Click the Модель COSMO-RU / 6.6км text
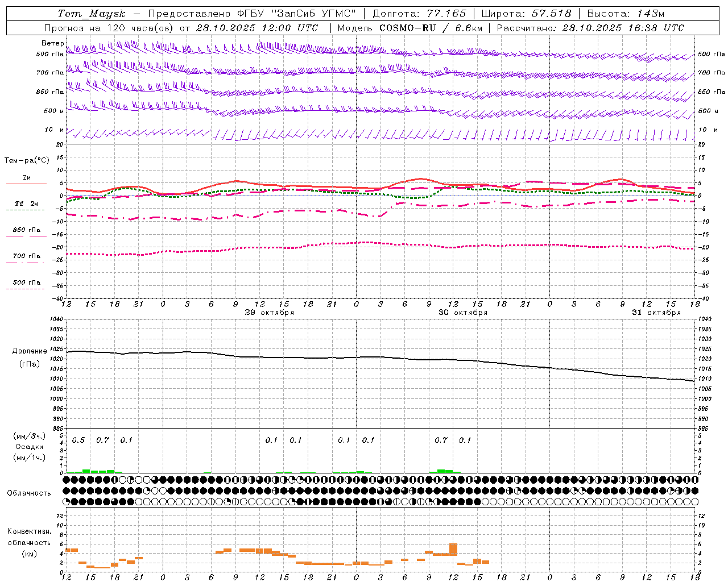The image size is (728, 582). click(410, 28)
